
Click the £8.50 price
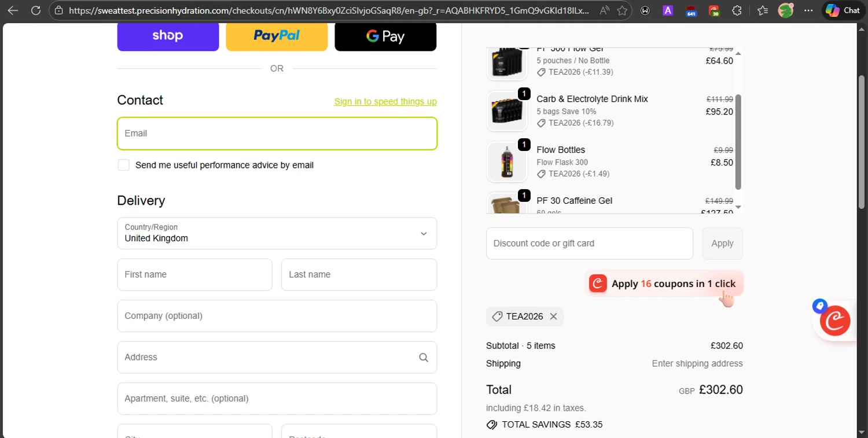tap(722, 163)
